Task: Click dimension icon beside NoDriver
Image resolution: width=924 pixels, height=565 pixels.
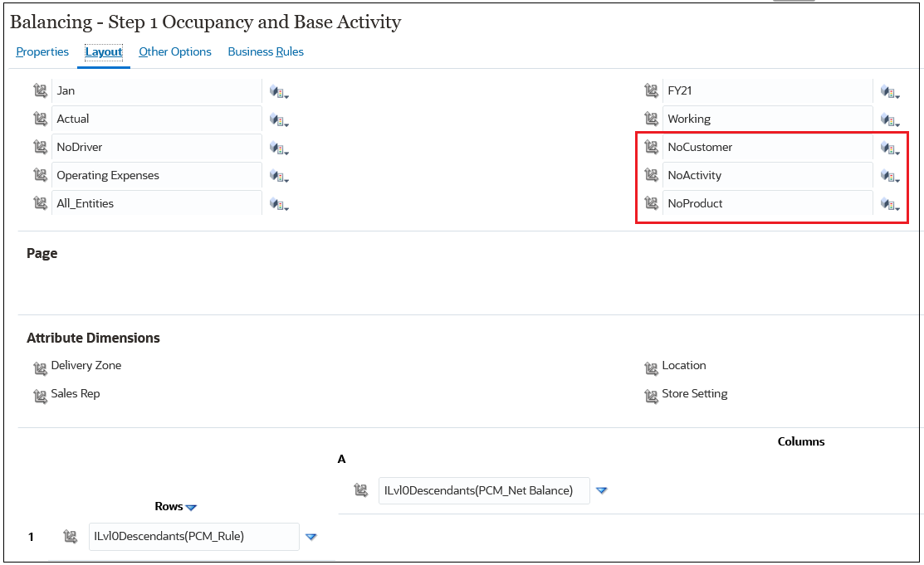Action: (40, 148)
